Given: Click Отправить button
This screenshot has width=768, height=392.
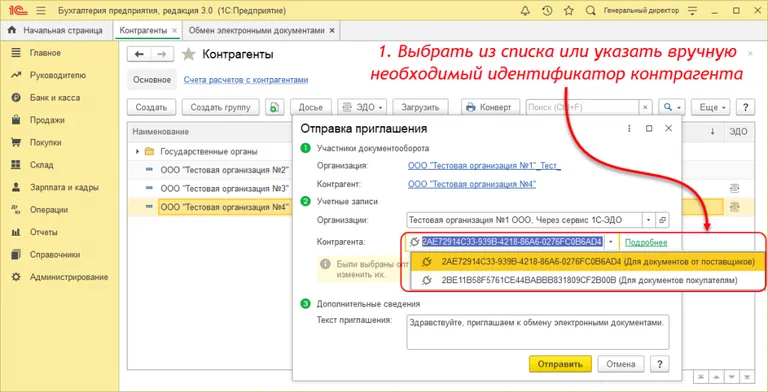Looking at the screenshot, I should tap(560, 364).
